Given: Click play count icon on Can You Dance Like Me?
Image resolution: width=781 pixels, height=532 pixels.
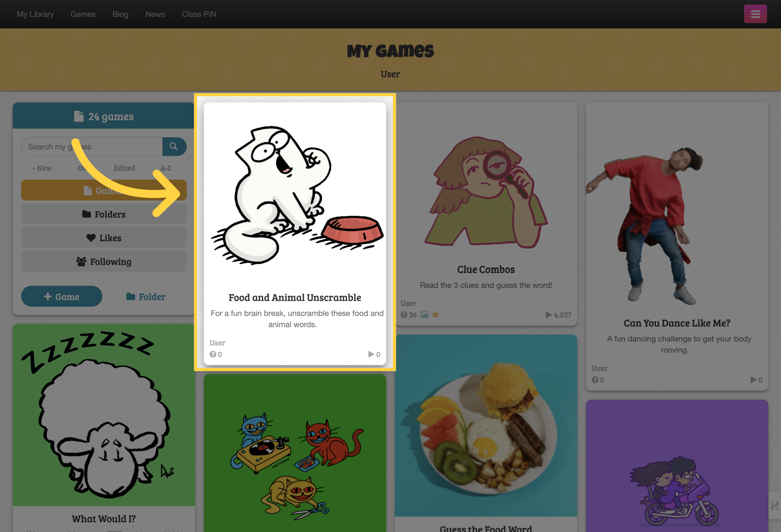Looking at the screenshot, I should [x=753, y=380].
